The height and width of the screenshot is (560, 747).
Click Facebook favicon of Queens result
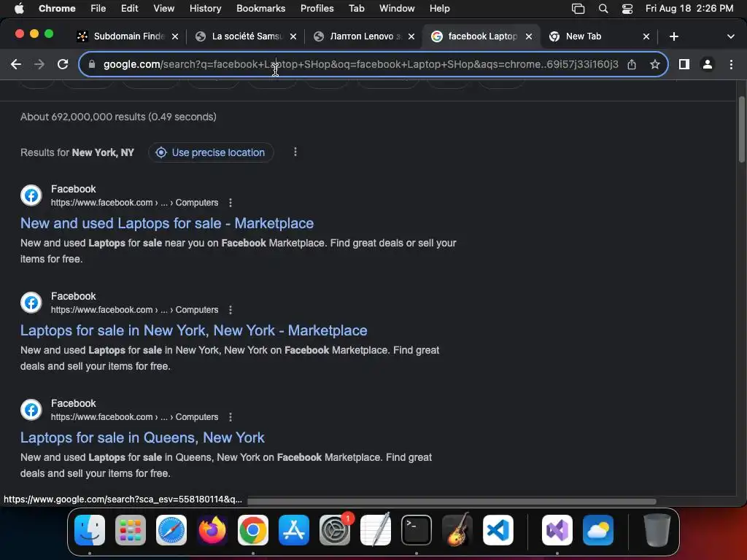(31, 410)
